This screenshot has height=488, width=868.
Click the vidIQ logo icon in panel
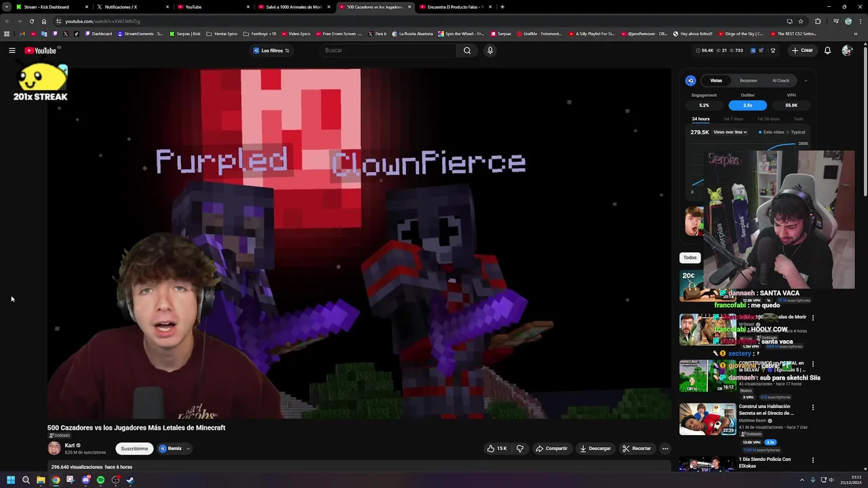pyautogui.click(x=690, y=81)
